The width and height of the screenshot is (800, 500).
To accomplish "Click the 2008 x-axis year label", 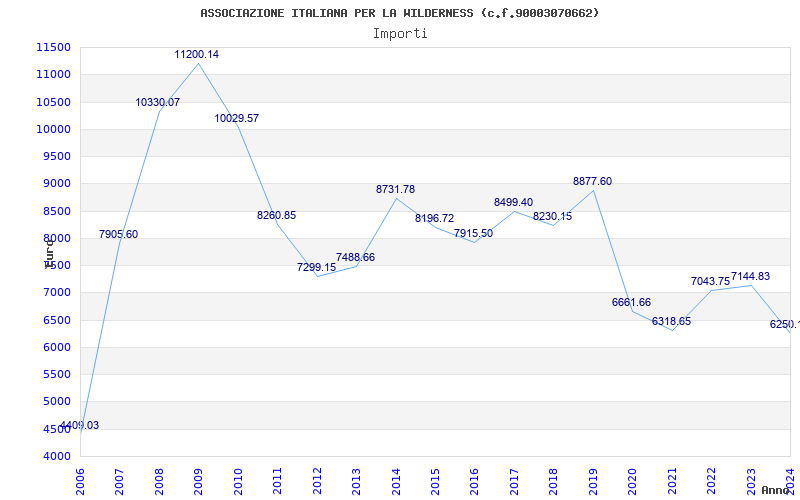I will pos(159,482).
